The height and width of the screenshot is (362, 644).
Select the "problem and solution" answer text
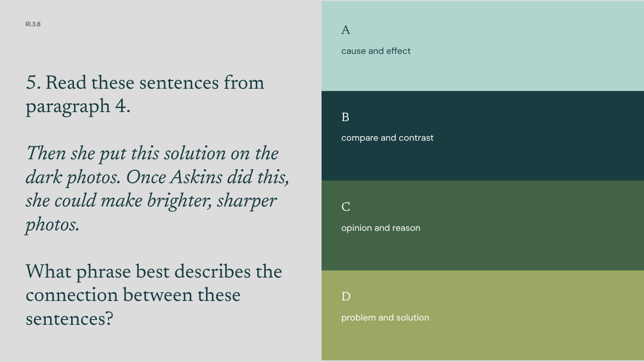tap(385, 318)
